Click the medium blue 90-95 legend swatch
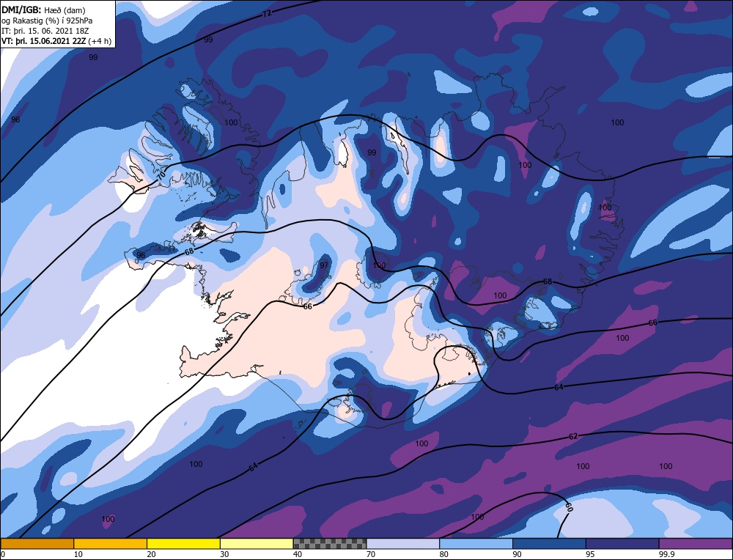The height and width of the screenshot is (560, 733). click(x=549, y=543)
